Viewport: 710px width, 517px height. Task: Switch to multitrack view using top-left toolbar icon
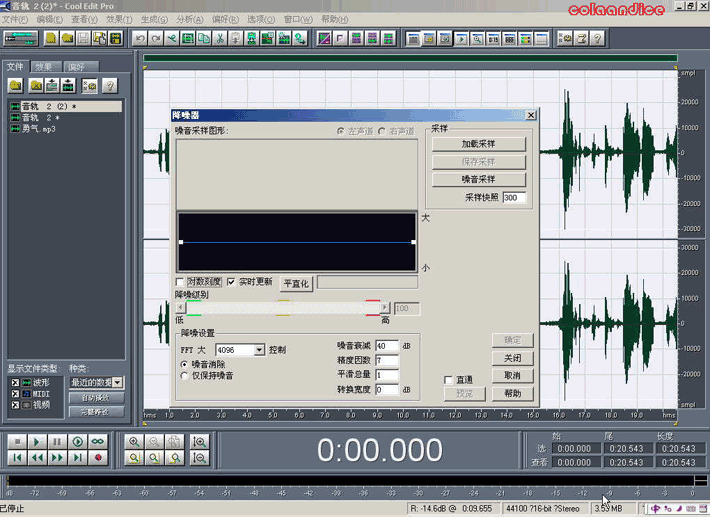point(20,39)
